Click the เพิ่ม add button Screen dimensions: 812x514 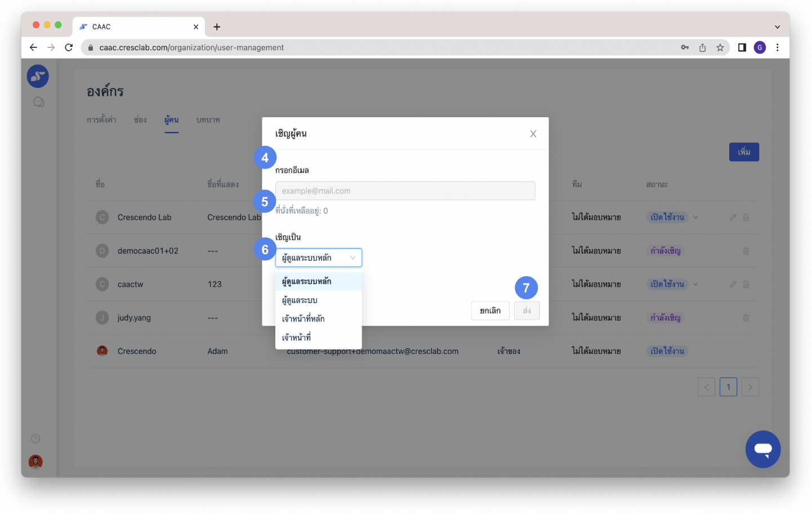pyautogui.click(x=744, y=152)
